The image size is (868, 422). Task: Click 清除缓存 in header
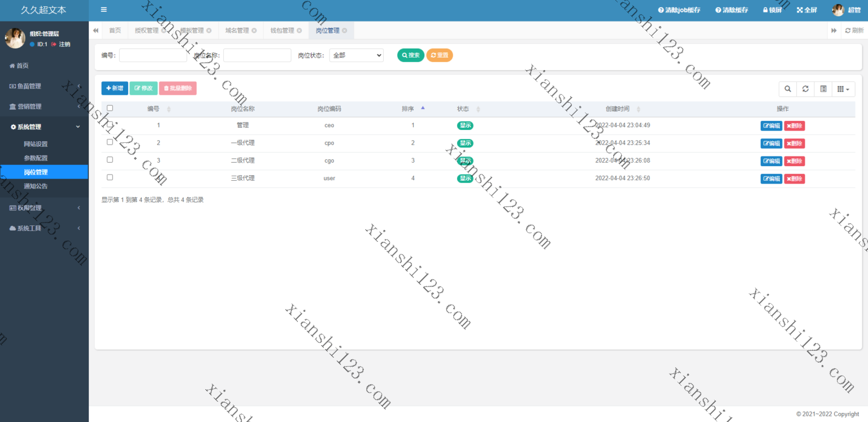732,10
